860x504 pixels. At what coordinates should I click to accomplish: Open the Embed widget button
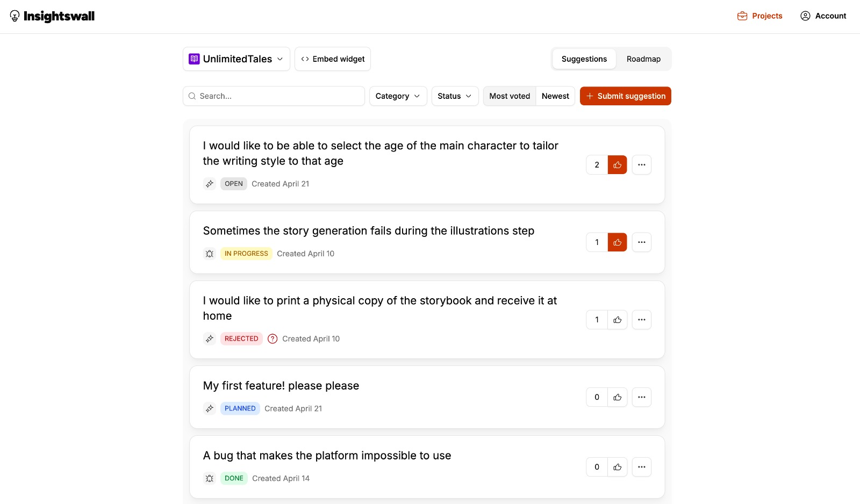tap(332, 59)
